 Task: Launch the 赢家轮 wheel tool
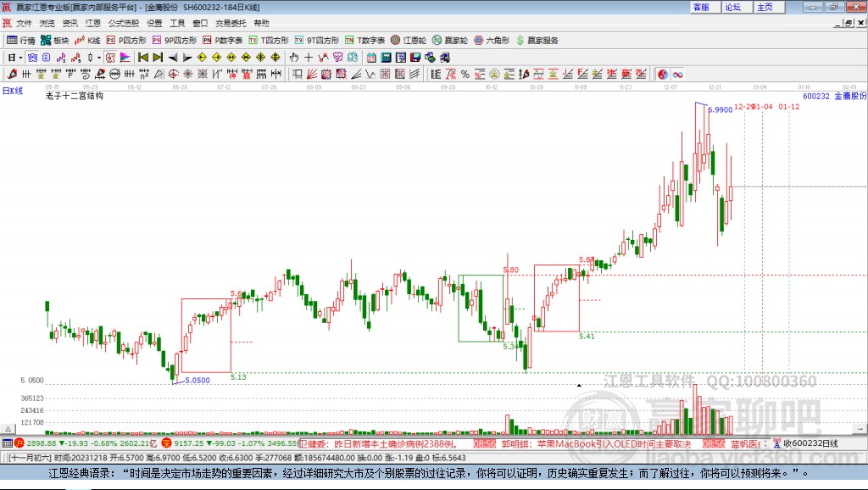[x=450, y=41]
